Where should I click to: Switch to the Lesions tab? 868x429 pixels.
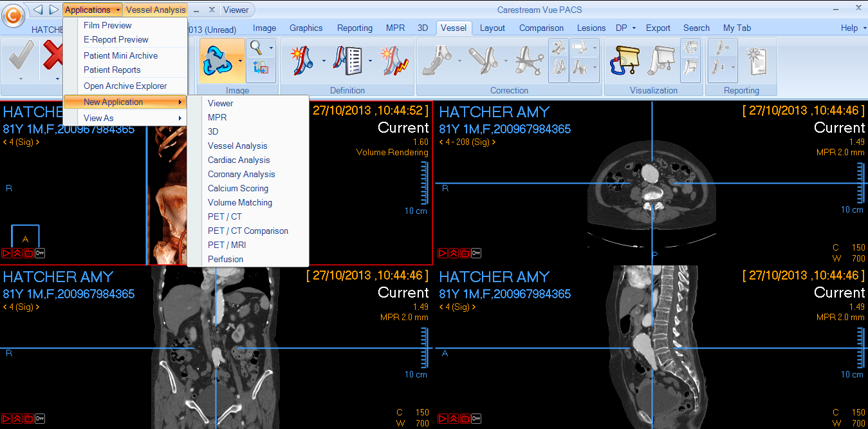[591, 28]
